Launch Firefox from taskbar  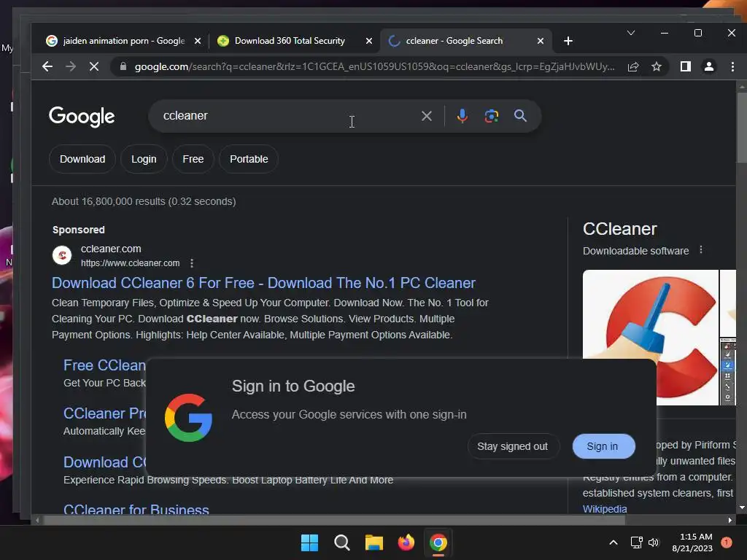pos(406,542)
